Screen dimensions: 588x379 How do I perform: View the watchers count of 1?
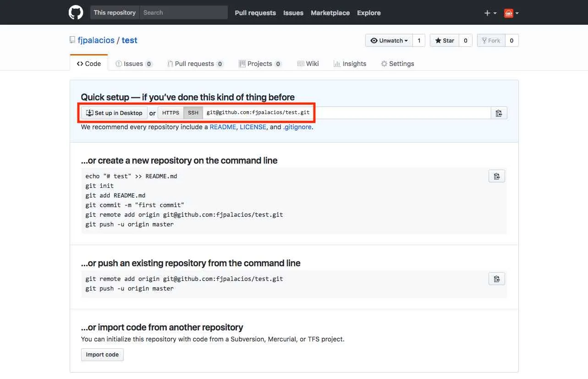(419, 40)
